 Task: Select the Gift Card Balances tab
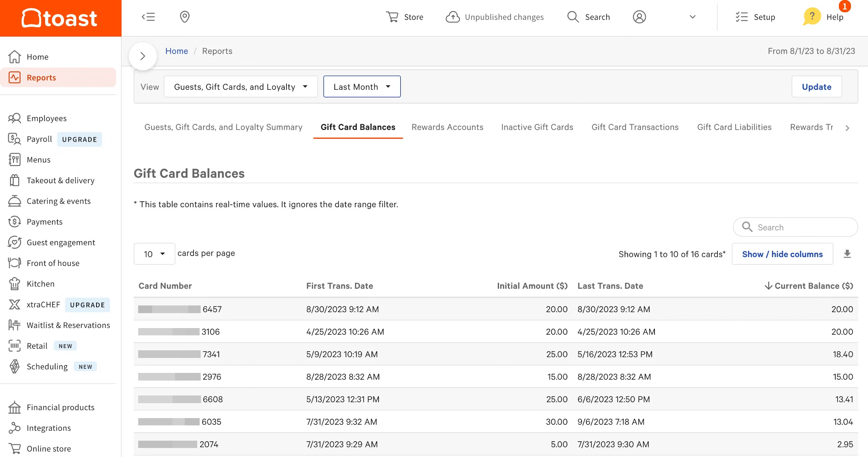(x=358, y=127)
